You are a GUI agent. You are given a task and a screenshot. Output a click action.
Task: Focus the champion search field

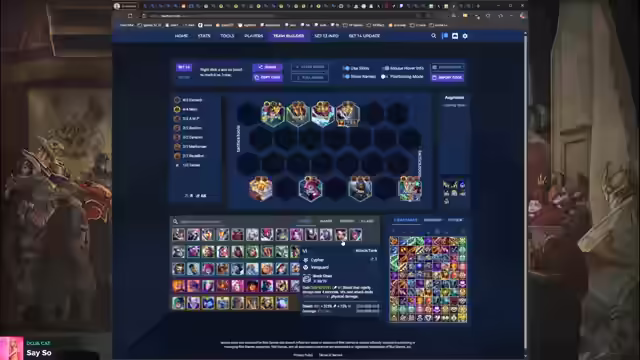point(233,221)
